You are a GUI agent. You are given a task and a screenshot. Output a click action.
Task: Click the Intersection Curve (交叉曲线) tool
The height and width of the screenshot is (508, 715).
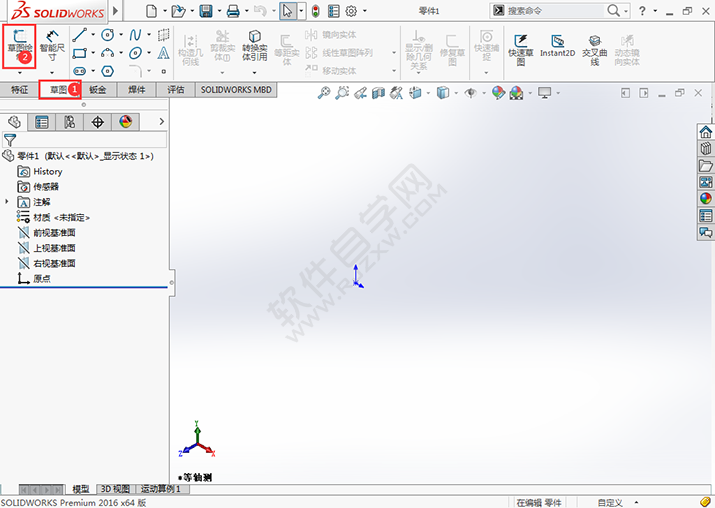(x=595, y=49)
